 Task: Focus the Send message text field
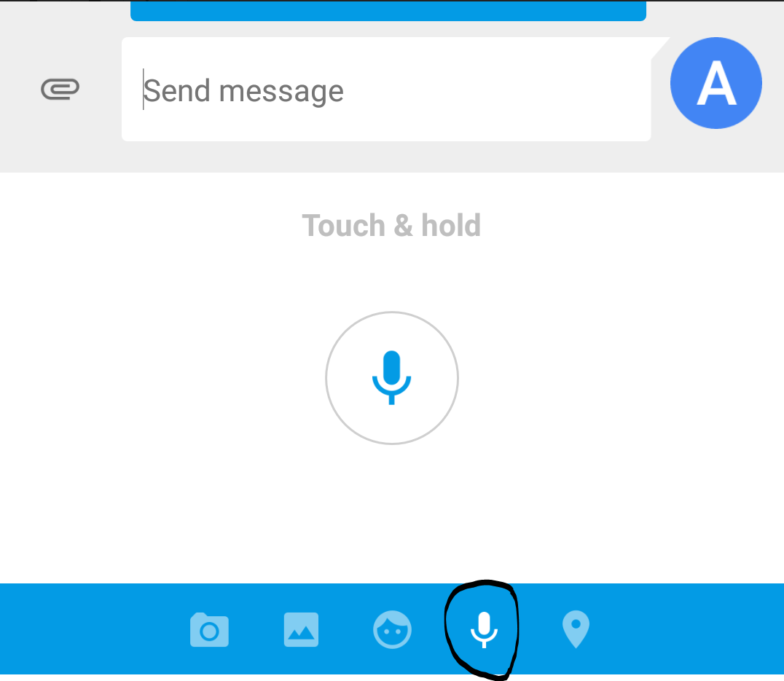click(x=386, y=90)
